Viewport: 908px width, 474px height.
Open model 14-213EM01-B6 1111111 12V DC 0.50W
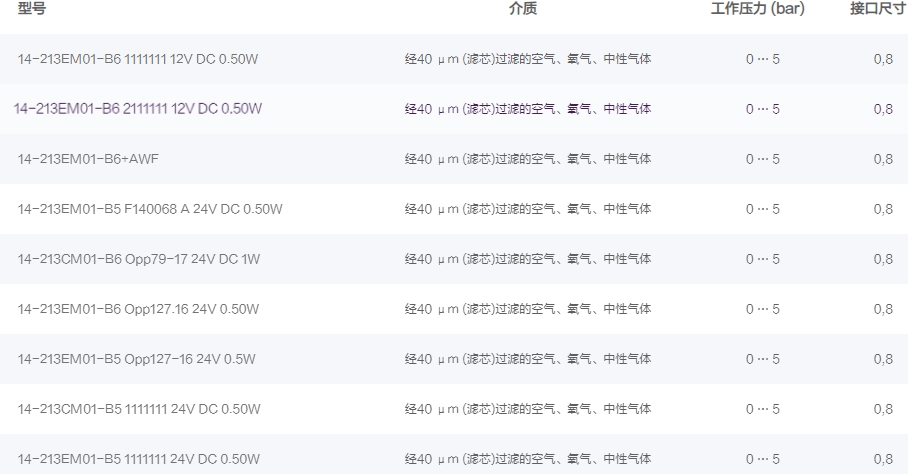138,59
